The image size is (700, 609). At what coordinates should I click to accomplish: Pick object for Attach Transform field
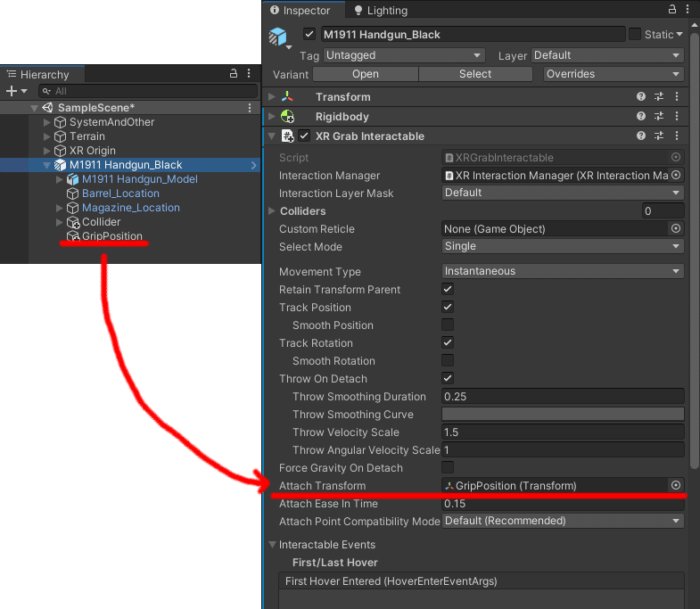[x=676, y=485]
